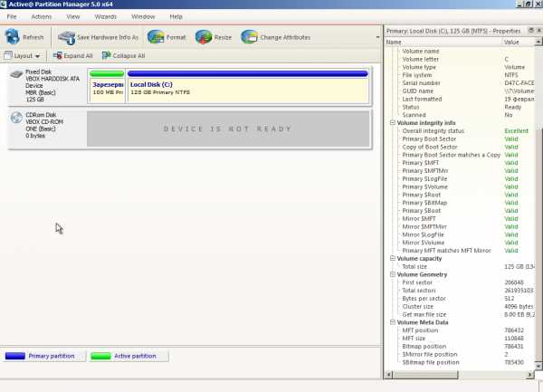The image size is (543, 392).
Task: Click properties horizontal scrollbar right arrow
Action: click(530, 375)
